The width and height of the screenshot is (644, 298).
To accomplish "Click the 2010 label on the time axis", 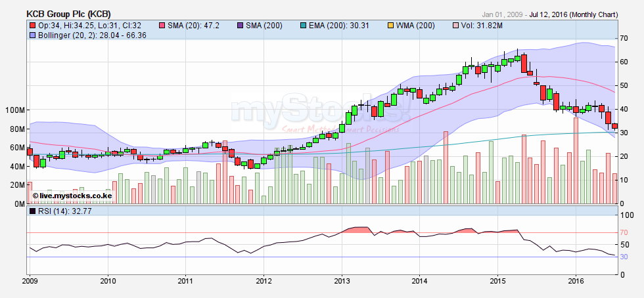I will 108,281.
